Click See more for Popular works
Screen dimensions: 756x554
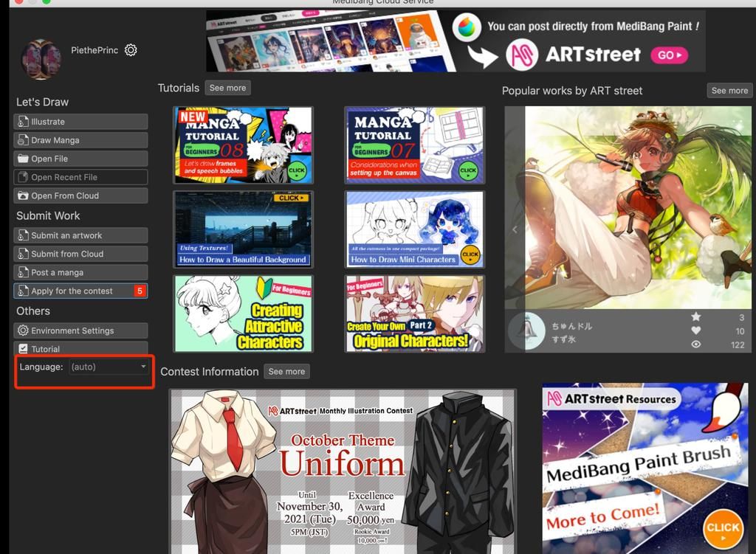(729, 91)
